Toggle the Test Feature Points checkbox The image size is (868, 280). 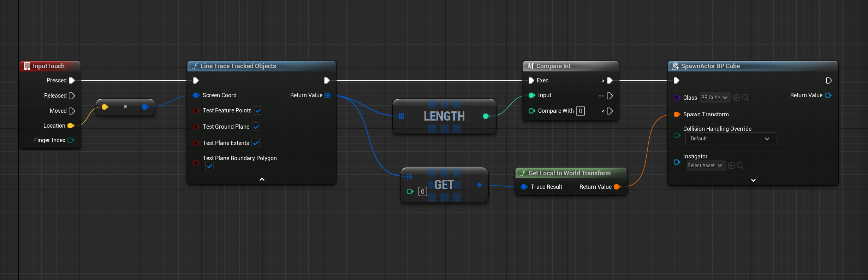[x=258, y=111]
